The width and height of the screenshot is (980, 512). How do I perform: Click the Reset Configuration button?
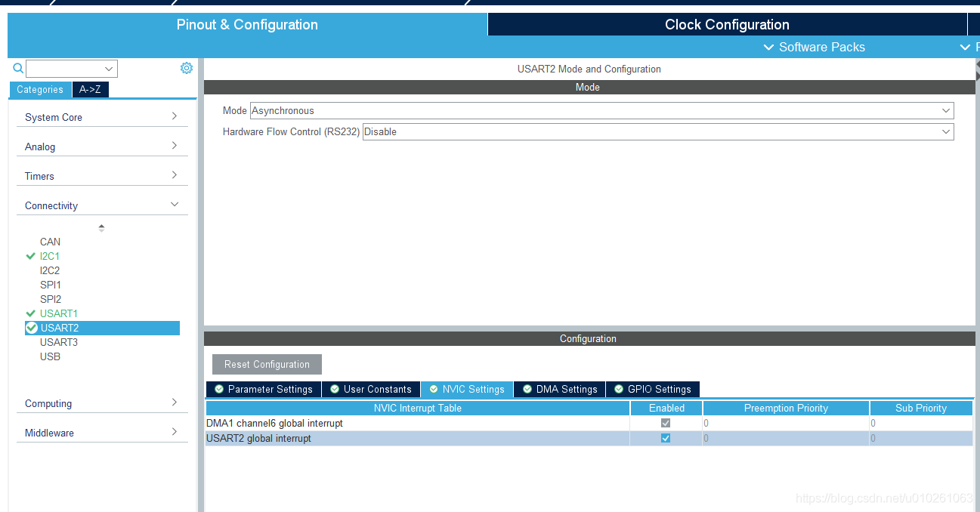tap(267, 364)
